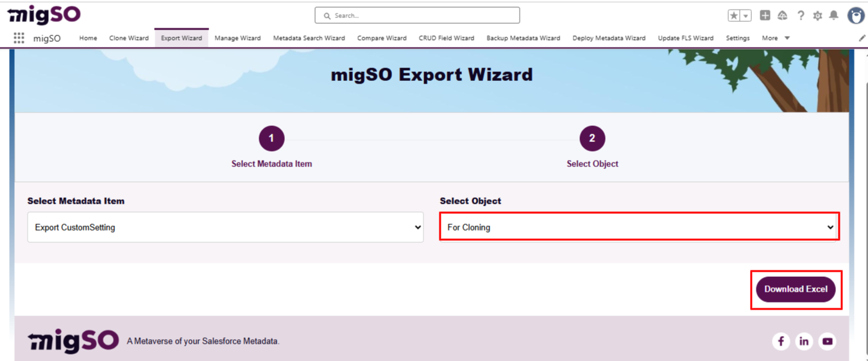Open the Select Metadata Item dropdown
The width and height of the screenshot is (868, 361).
225,227
